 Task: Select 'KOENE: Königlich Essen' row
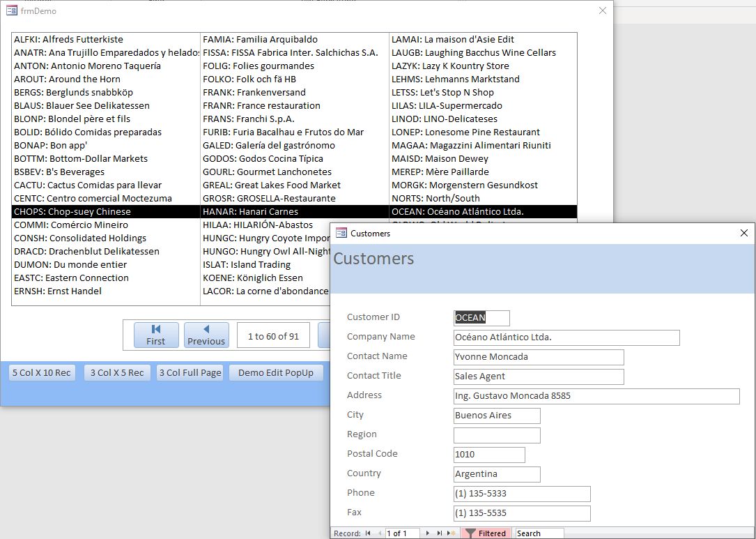pyautogui.click(x=265, y=278)
